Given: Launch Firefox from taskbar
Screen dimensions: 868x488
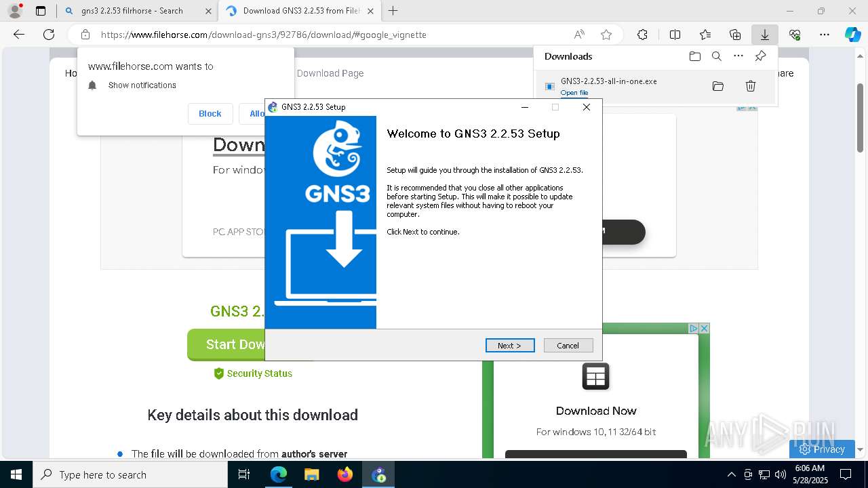Looking at the screenshot, I should pyautogui.click(x=344, y=474).
